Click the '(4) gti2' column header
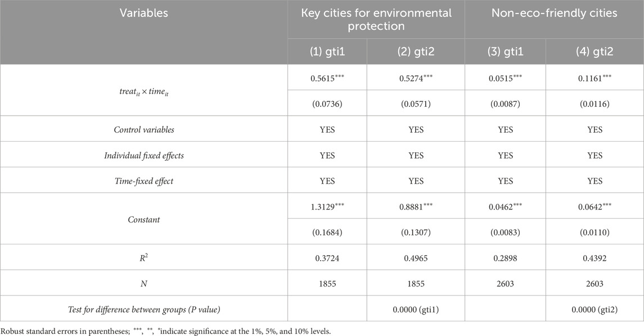The image size is (644, 336). [x=595, y=51]
